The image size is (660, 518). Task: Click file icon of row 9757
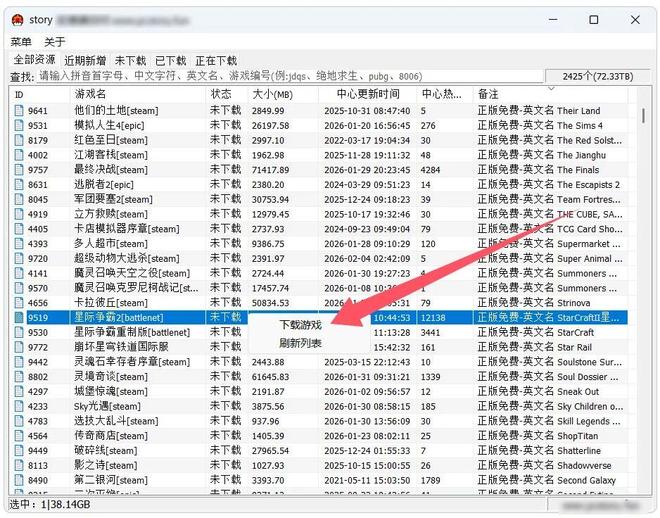click(x=19, y=170)
